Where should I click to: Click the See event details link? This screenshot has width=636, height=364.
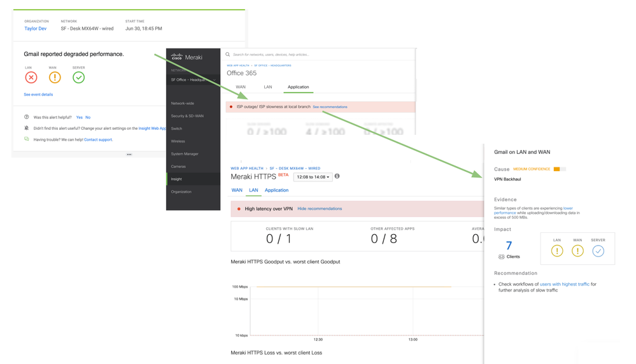[38, 94]
